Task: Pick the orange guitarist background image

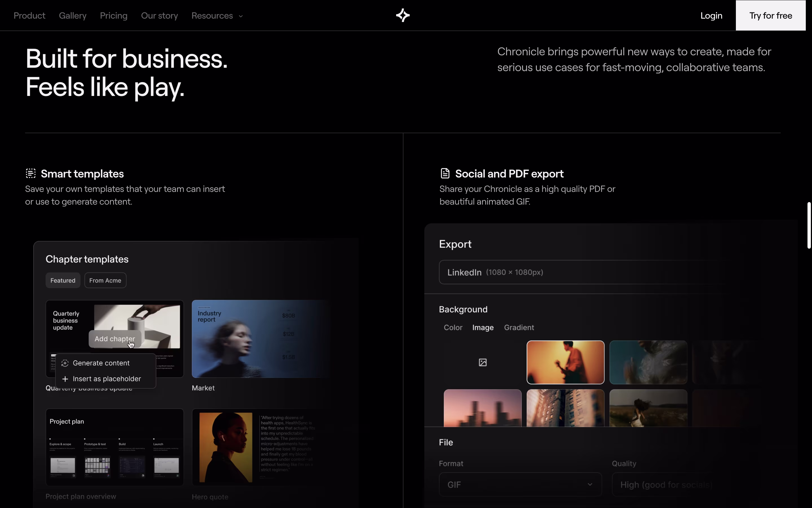Action: 565,362
